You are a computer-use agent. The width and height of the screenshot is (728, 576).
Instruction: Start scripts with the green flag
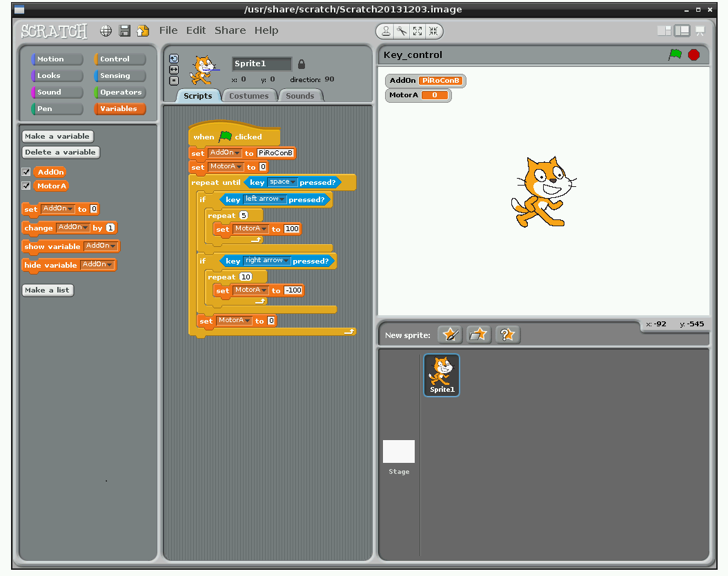pyautogui.click(x=675, y=54)
